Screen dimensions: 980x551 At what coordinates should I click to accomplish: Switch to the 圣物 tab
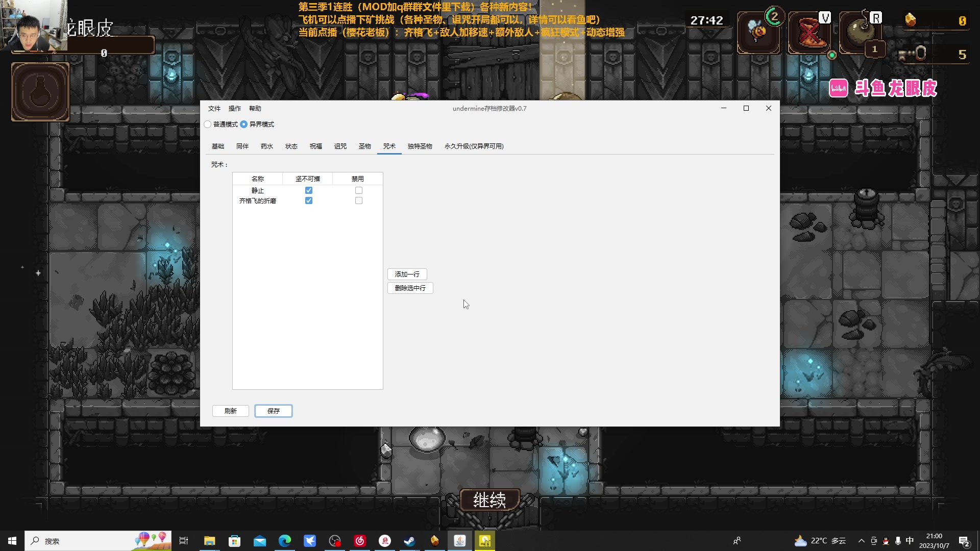point(365,146)
